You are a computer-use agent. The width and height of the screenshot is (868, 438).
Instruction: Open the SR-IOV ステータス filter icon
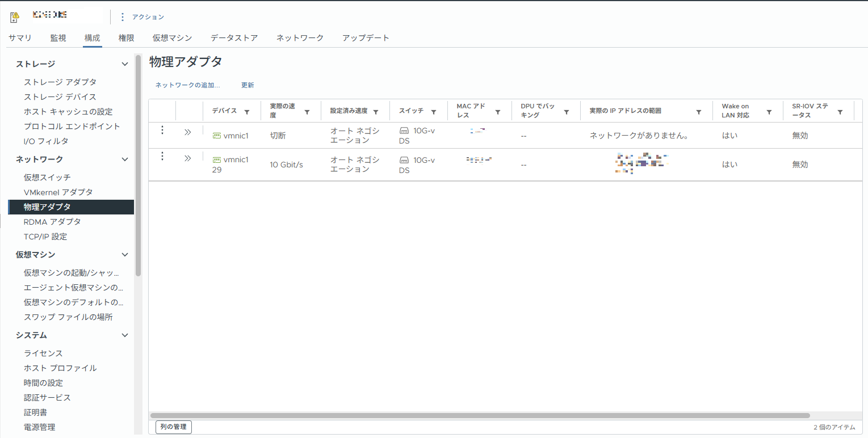pos(840,111)
